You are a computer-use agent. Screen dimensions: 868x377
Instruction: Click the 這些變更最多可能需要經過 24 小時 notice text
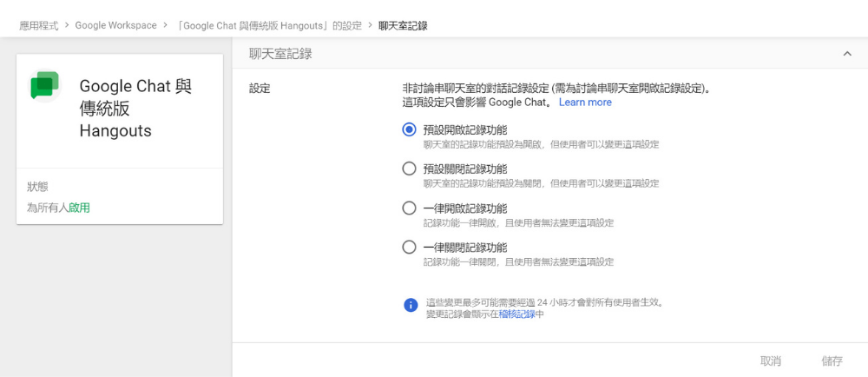tap(545, 303)
